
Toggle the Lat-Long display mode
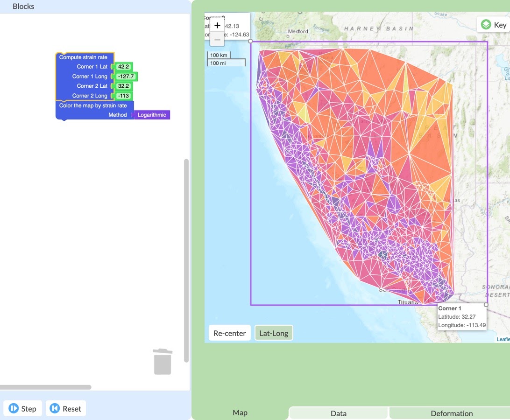point(274,333)
